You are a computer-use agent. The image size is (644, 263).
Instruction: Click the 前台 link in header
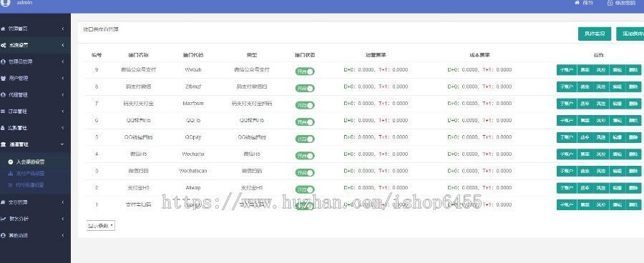(588, 2)
